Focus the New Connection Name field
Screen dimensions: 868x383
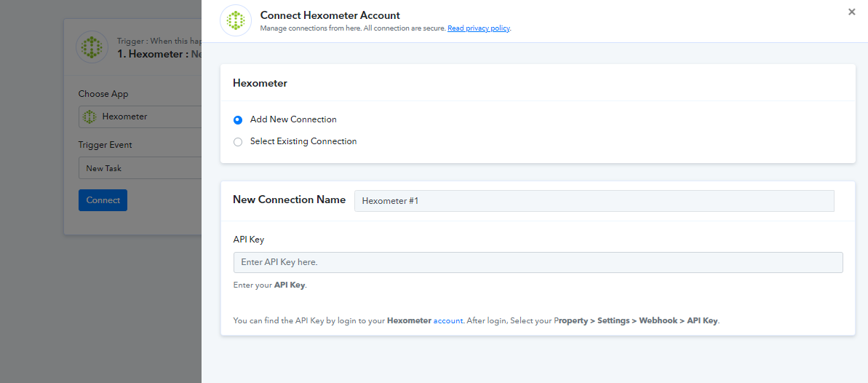pyautogui.click(x=594, y=201)
